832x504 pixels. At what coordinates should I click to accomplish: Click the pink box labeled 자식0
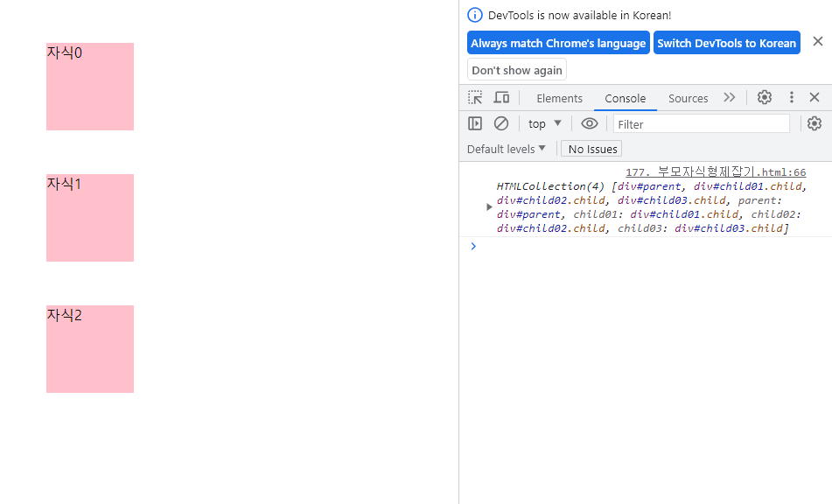click(89, 87)
